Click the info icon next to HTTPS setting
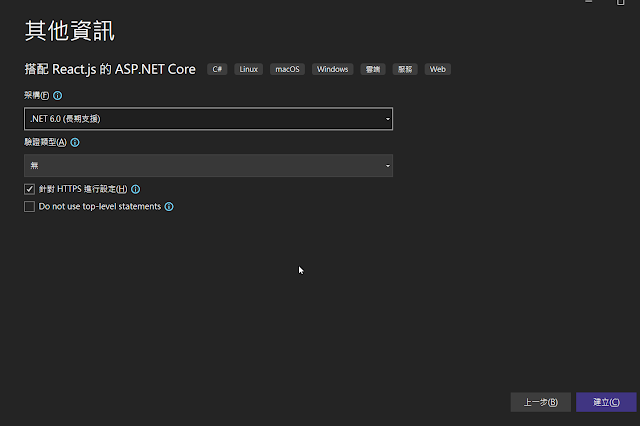640x426 pixels. [135, 189]
